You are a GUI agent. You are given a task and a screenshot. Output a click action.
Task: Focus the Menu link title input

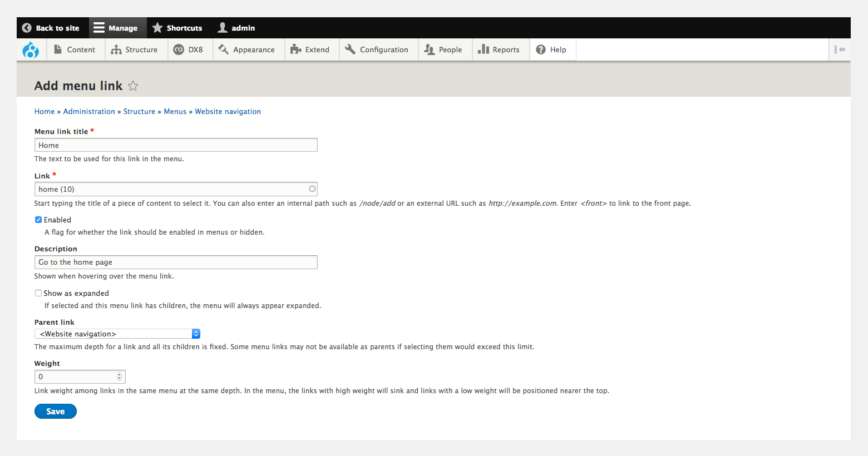click(x=176, y=145)
